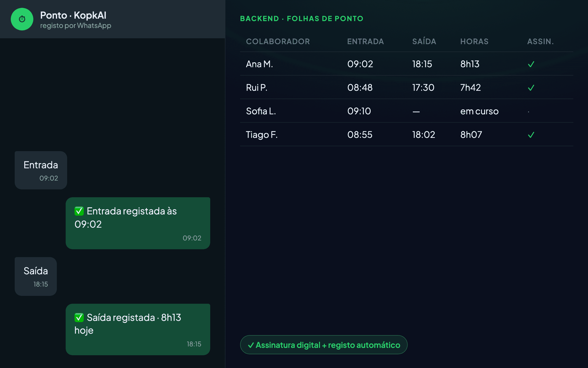Click the green Ponto KopkAI avatar icon
Screen dimensions: 588x368
22,19
